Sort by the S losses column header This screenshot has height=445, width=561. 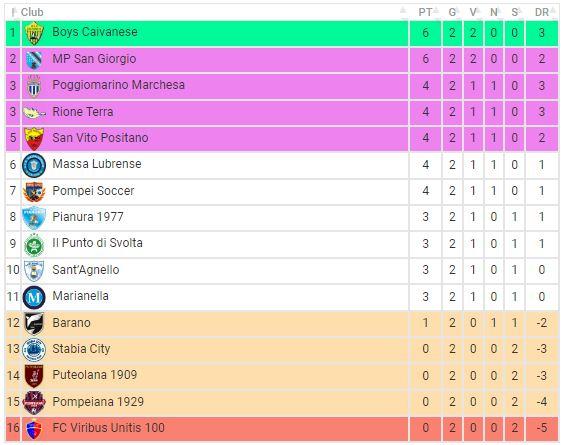click(514, 12)
